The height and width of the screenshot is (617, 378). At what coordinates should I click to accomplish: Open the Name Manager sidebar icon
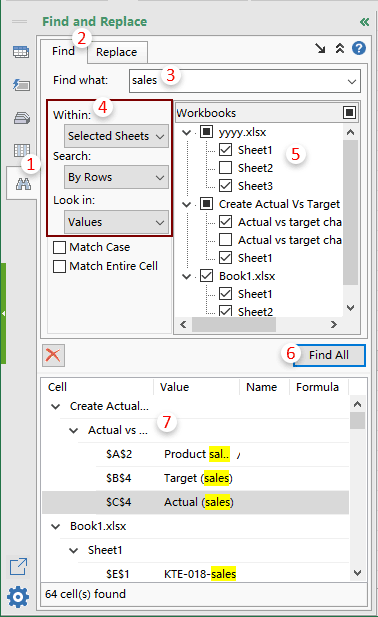22,118
